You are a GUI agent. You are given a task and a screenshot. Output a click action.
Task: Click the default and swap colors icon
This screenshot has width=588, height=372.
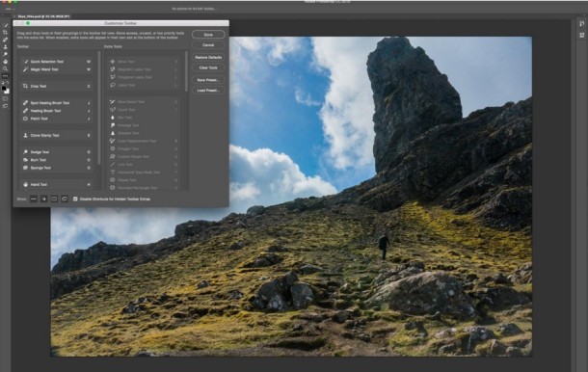point(5,83)
